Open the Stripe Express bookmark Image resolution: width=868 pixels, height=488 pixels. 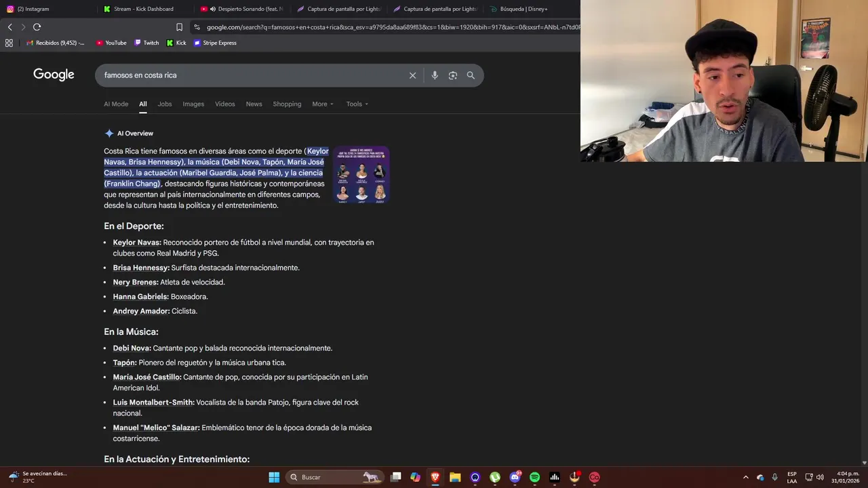click(215, 43)
